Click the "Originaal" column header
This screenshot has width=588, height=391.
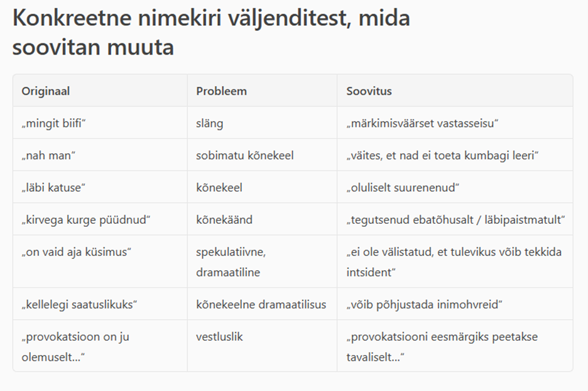46,91
